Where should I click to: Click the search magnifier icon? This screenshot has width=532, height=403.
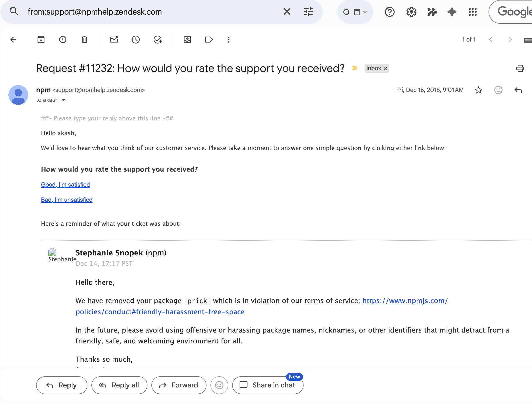pos(14,12)
